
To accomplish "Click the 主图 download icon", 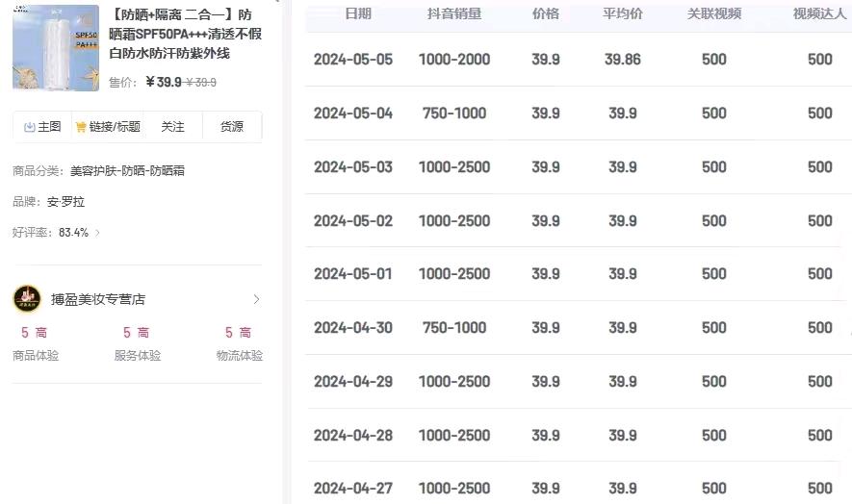I will 29,127.
